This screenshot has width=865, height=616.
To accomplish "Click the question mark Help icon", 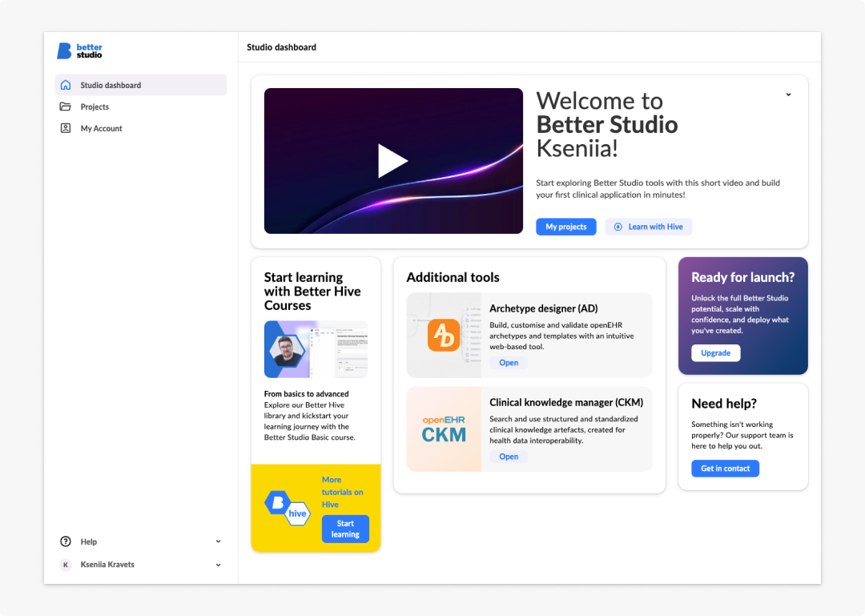I will point(66,542).
